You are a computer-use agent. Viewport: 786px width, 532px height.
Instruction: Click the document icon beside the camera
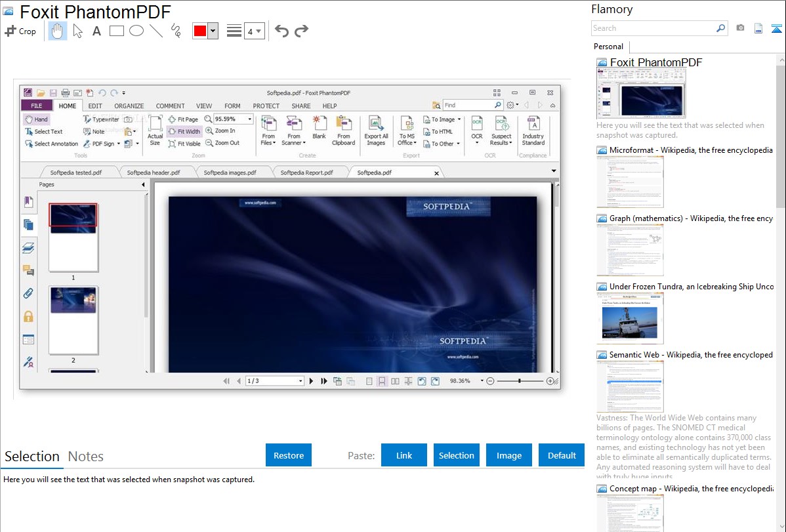tap(758, 28)
